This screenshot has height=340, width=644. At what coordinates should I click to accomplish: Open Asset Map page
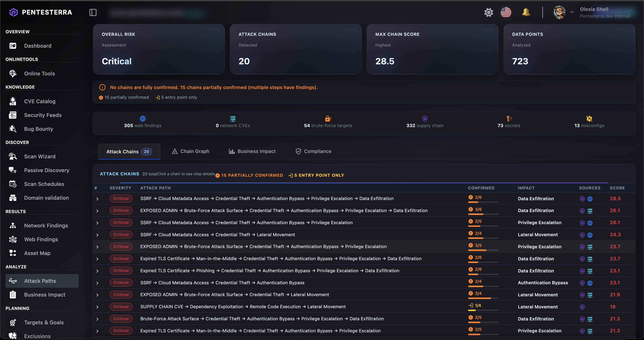click(37, 253)
